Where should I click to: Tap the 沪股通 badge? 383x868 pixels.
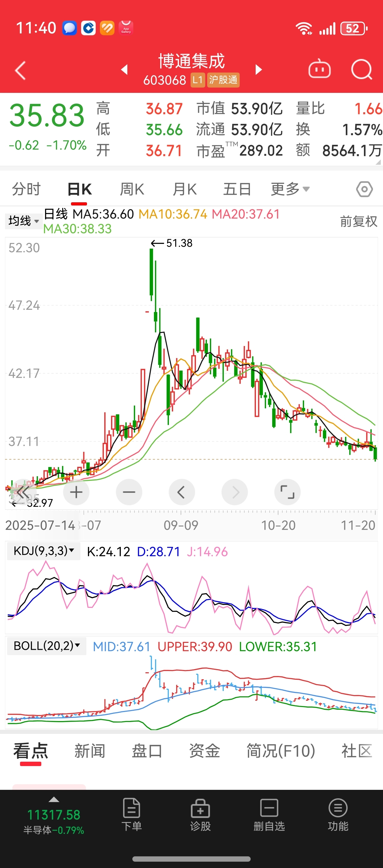[x=223, y=80]
